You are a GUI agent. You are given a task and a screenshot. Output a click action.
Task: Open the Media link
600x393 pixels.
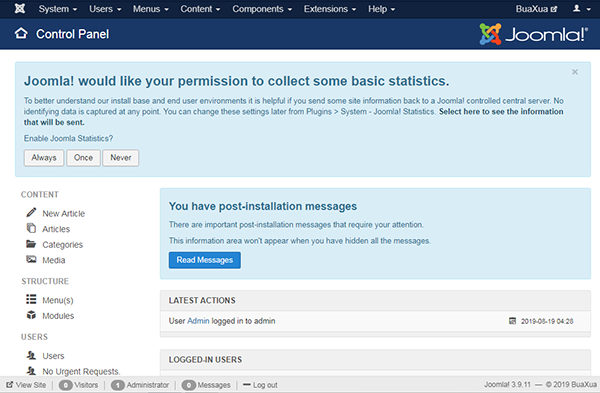click(x=54, y=260)
